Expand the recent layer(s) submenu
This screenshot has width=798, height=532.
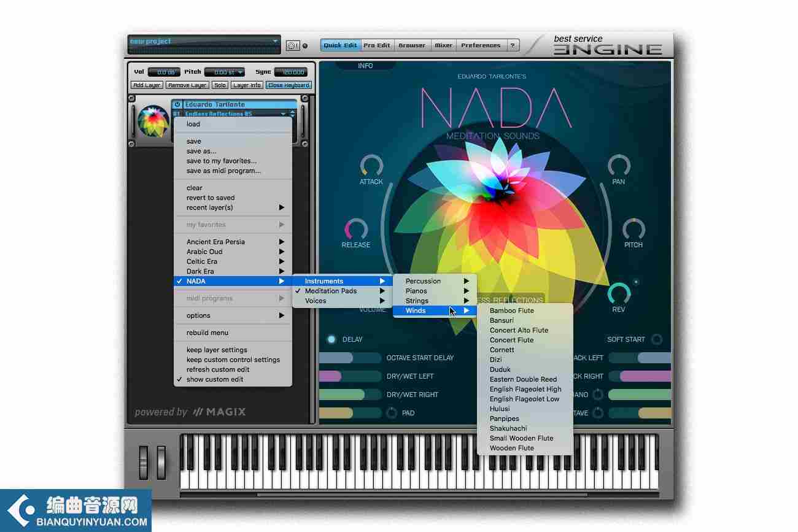233,207
